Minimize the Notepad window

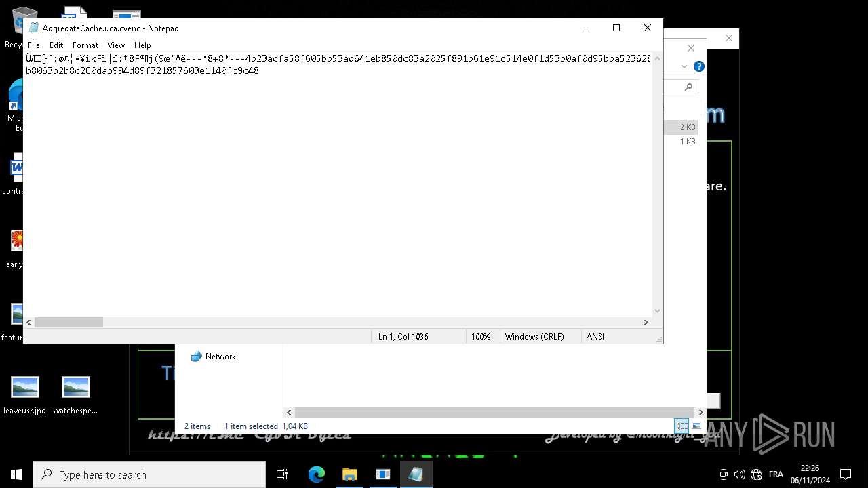pyautogui.click(x=585, y=28)
